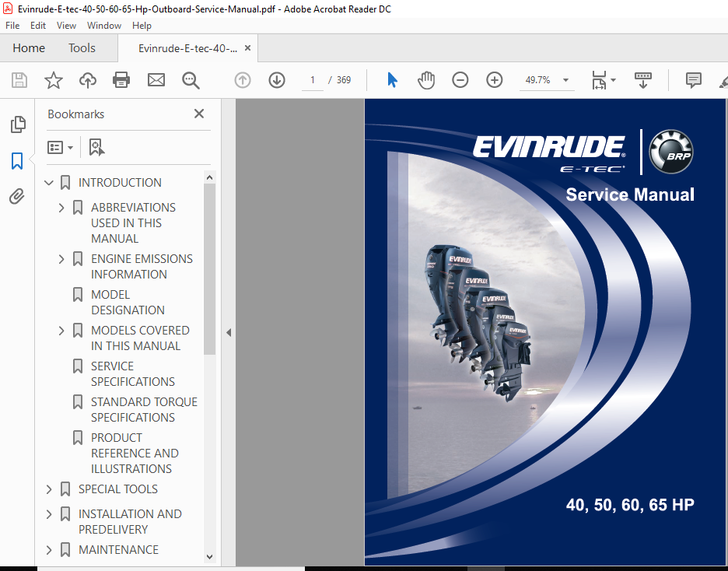Activate the selection arrow tool
728x571 pixels.
point(392,80)
